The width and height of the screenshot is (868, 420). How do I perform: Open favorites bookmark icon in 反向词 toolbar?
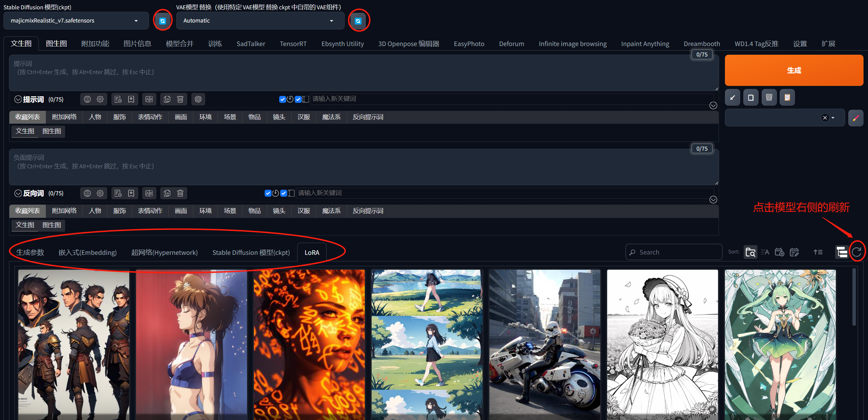click(x=131, y=193)
